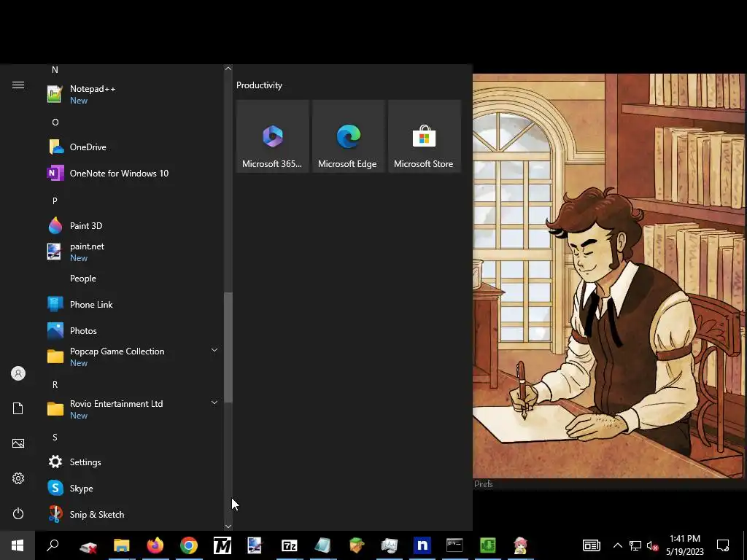This screenshot has height=560, width=747.
Task: Open the clock showing 1:41 PM
Action: 684,545
